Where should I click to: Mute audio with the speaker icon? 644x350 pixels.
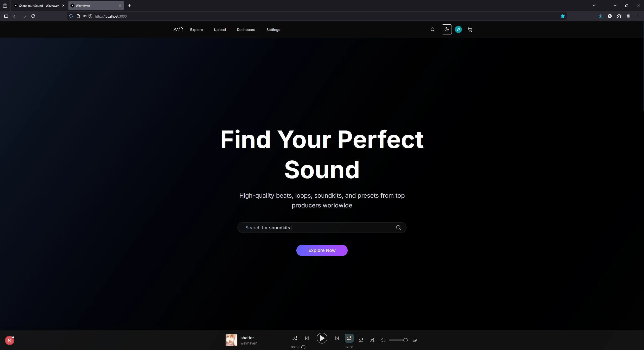[383, 340]
